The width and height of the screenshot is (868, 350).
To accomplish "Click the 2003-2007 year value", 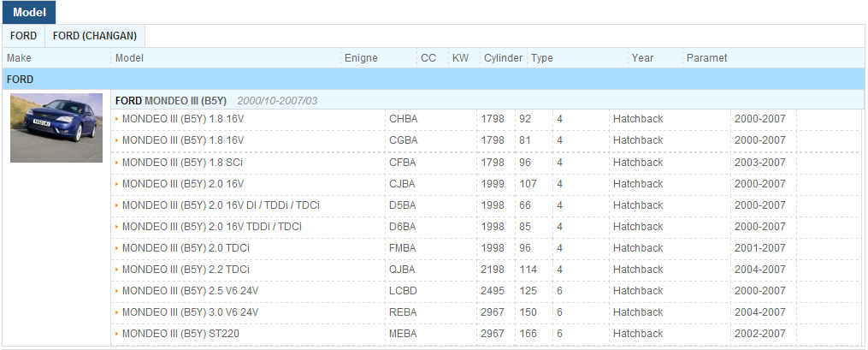I will point(760,163).
